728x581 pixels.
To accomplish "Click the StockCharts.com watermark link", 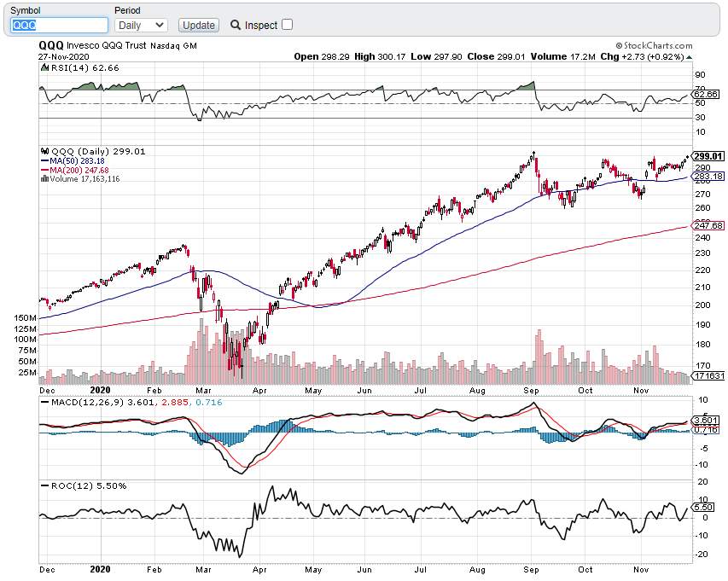I will tap(655, 45).
